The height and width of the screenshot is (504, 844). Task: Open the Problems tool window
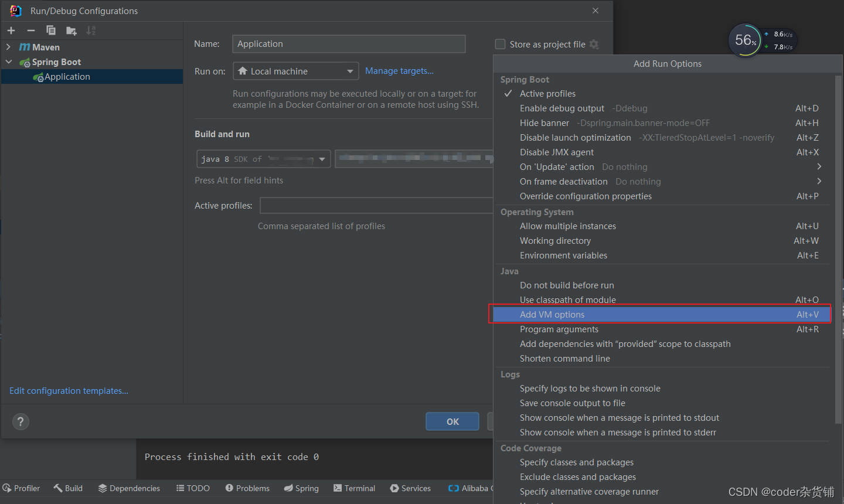coord(247,488)
